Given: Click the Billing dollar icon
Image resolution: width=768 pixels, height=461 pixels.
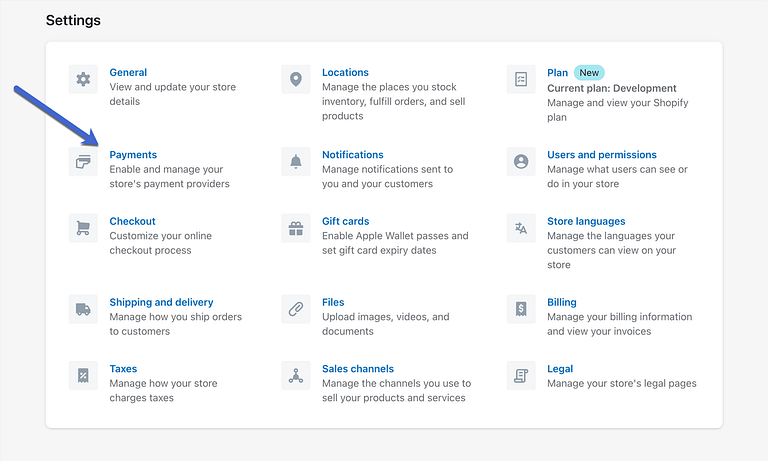Looking at the screenshot, I should pos(521,309).
